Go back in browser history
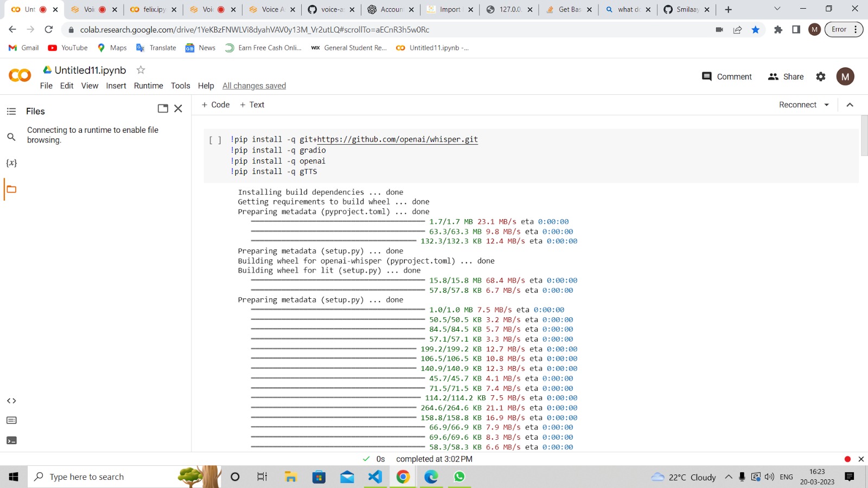 (12, 29)
